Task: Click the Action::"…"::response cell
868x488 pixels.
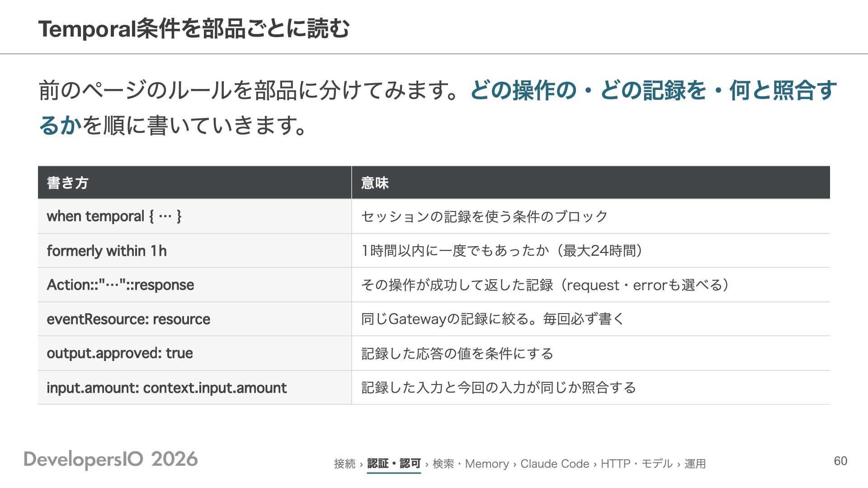Action: (194, 285)
